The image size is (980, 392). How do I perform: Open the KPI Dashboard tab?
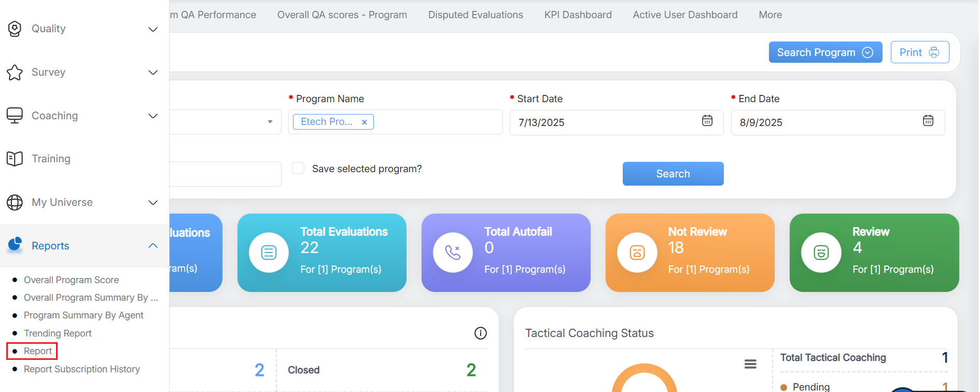coord(578,15)
